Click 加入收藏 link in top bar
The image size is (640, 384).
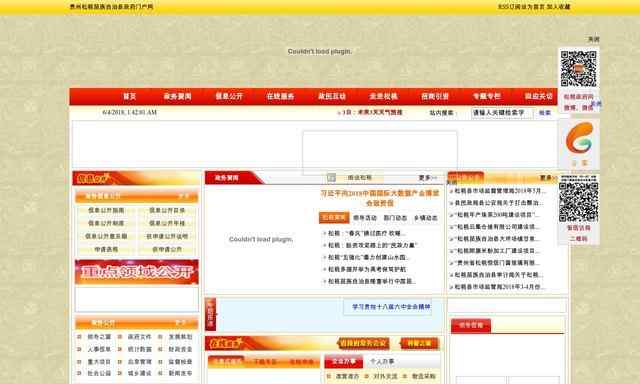[x=558, y=7]
